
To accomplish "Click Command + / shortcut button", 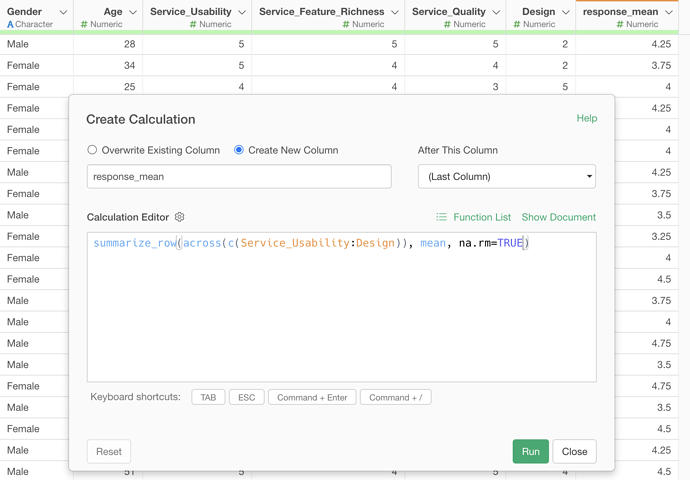I will (396, 397).
